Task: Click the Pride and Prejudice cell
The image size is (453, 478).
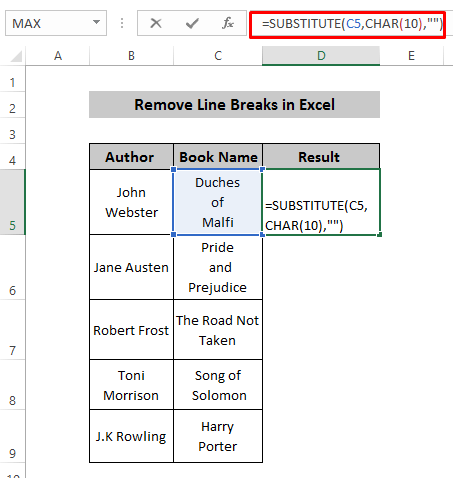Action: click(218, 267)
